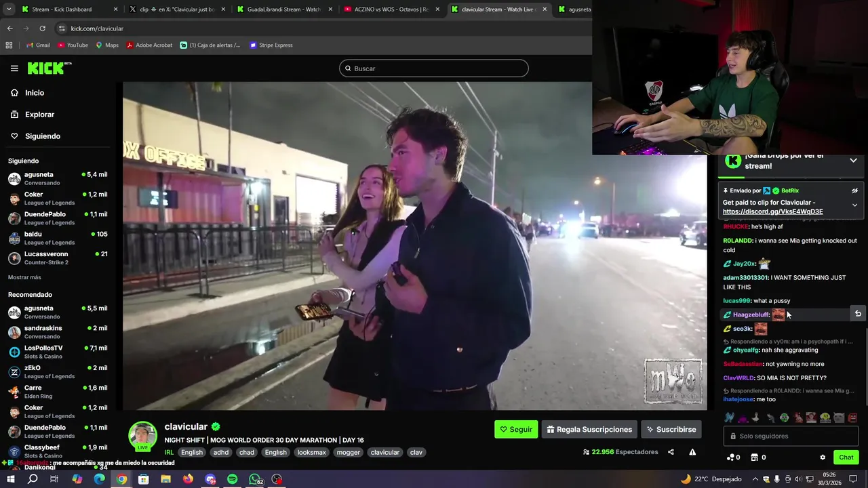
Task: Go to Inicio in the sidebar
Action: [35, 93]
